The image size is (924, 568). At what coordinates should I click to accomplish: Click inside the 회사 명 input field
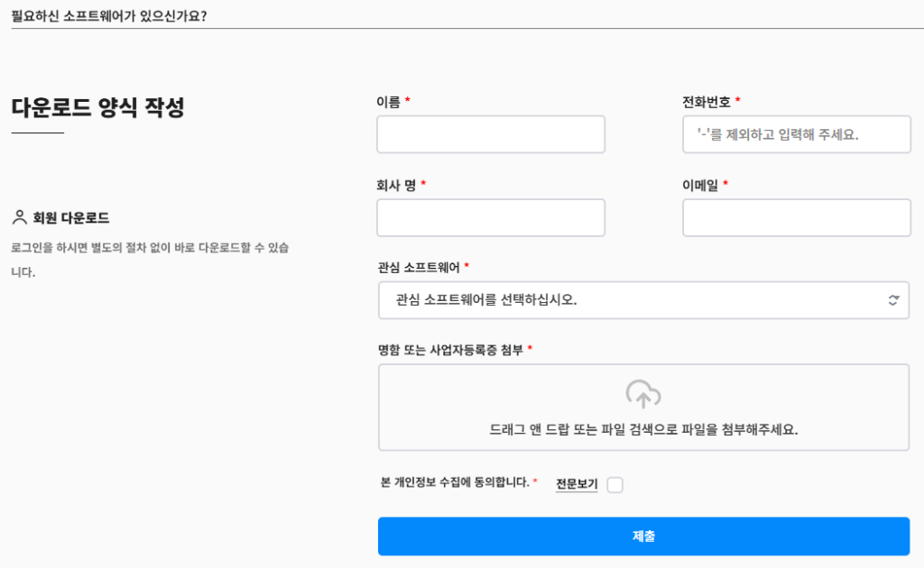[490, 217]
